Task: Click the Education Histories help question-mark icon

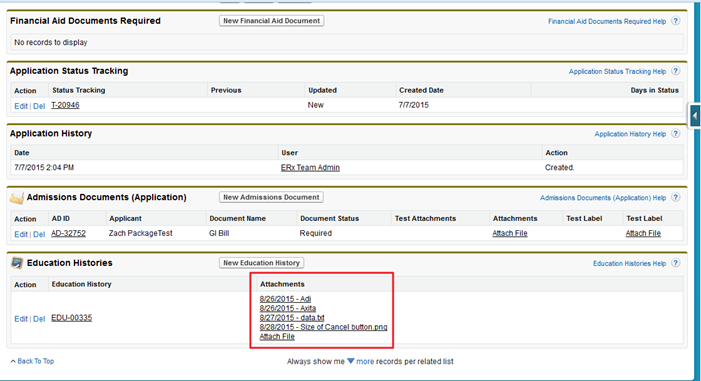Action: (676, 263)
